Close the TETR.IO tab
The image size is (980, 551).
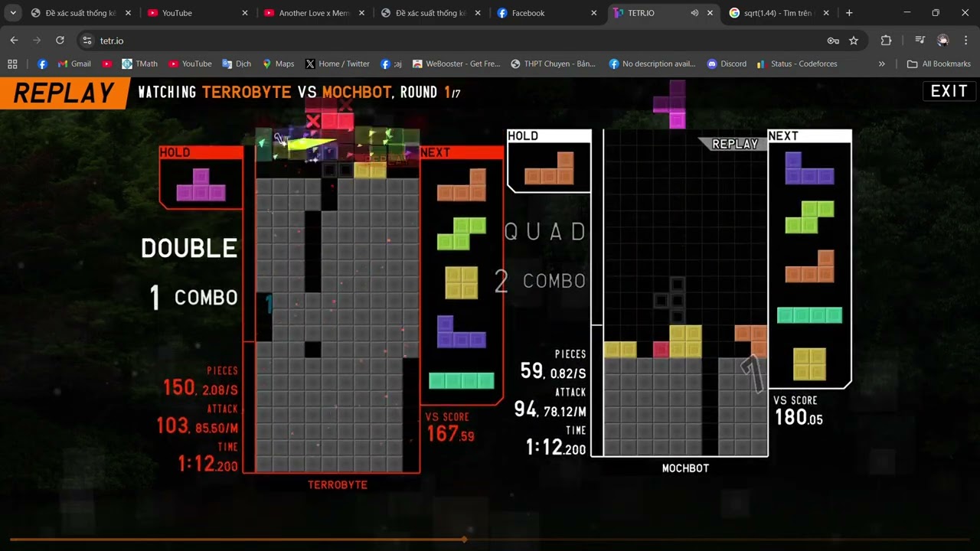[x=710, y=13]
